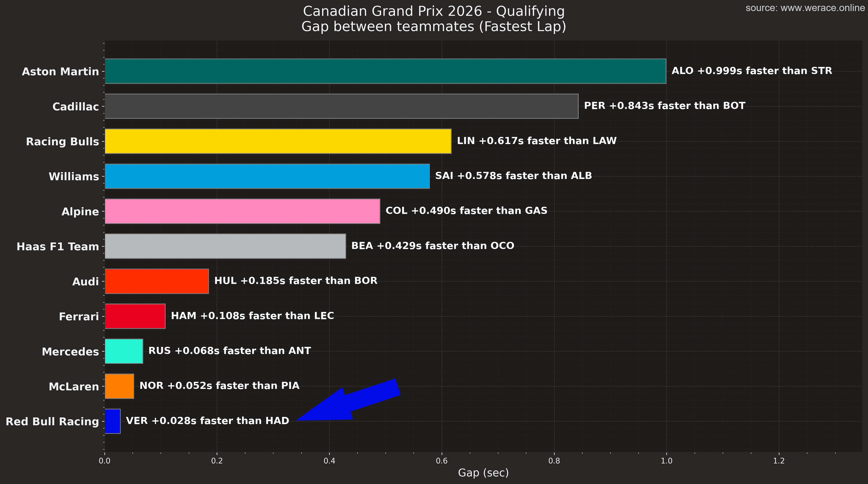Screen dimensions: 868x484
Task: Select the "McLaren" team label
Action: coord(74,386)
